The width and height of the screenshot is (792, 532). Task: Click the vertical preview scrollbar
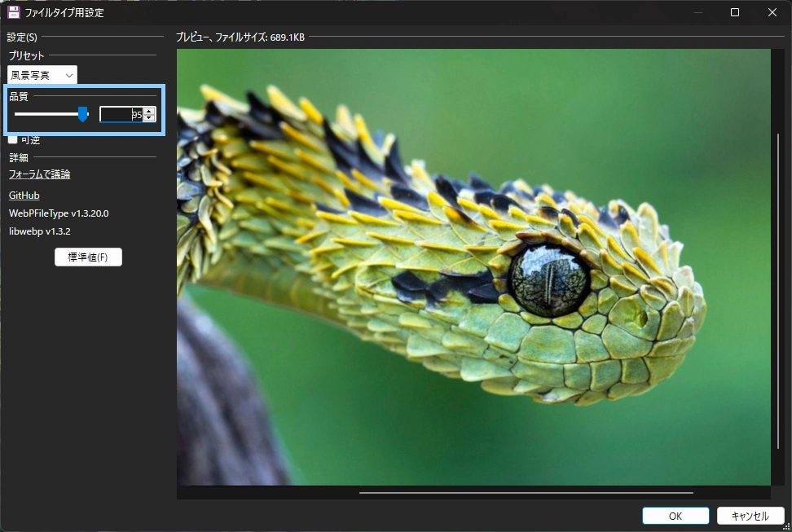(x=778, y=291)
